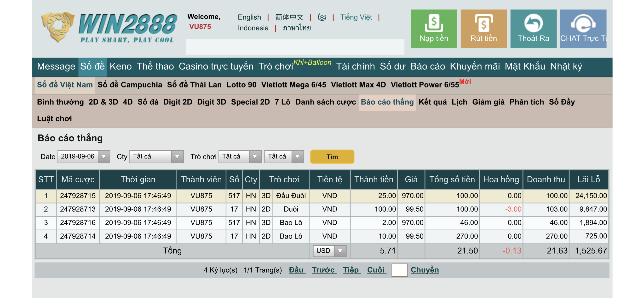Open the Số Đầy sub-tab
Viewport: 644px width, 298px height.
[562, 102]
